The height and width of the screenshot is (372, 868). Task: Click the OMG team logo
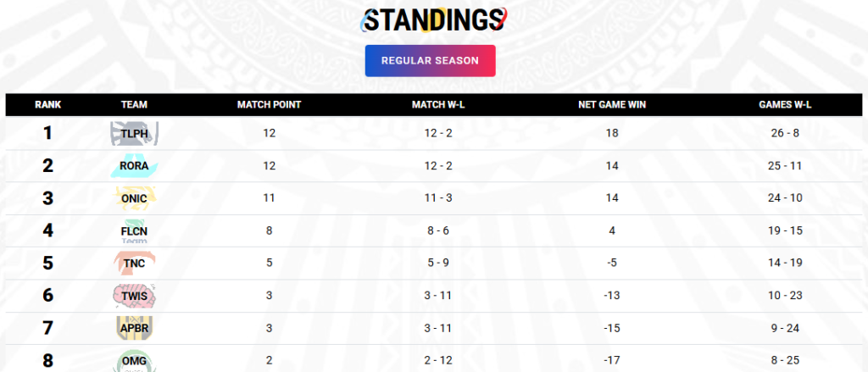tap(134, 360)
